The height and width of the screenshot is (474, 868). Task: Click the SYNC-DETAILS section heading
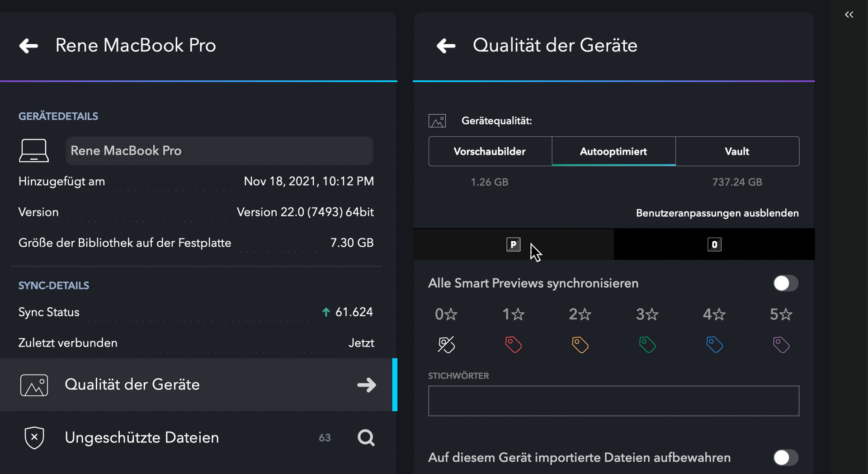[54, 286]
